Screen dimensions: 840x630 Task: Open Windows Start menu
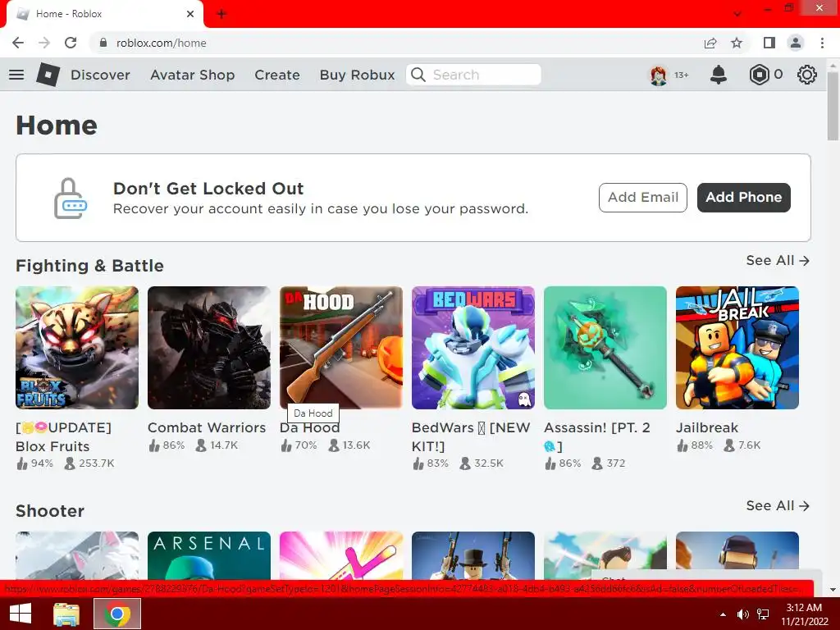pos(21,614)
